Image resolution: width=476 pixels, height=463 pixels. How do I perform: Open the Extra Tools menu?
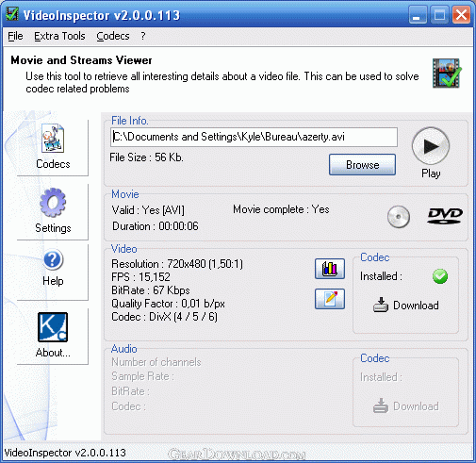(59, 36)
